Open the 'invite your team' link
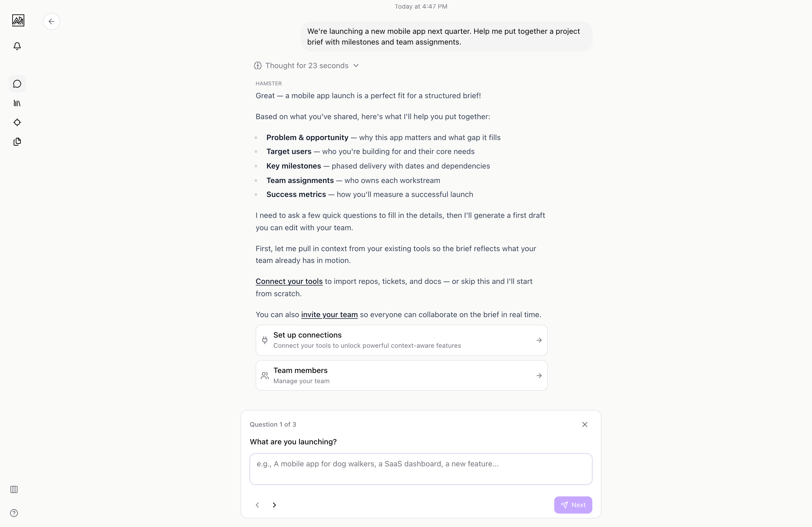 [x=329, y=315]
